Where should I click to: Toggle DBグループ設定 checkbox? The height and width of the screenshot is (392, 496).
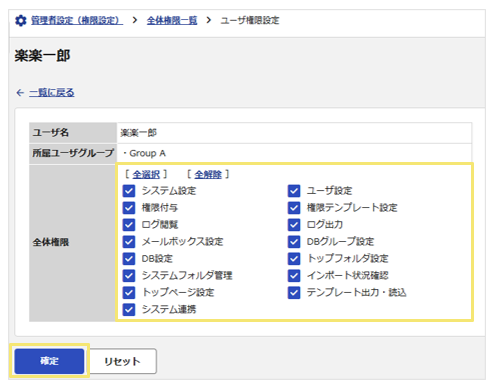pos(294,242)
